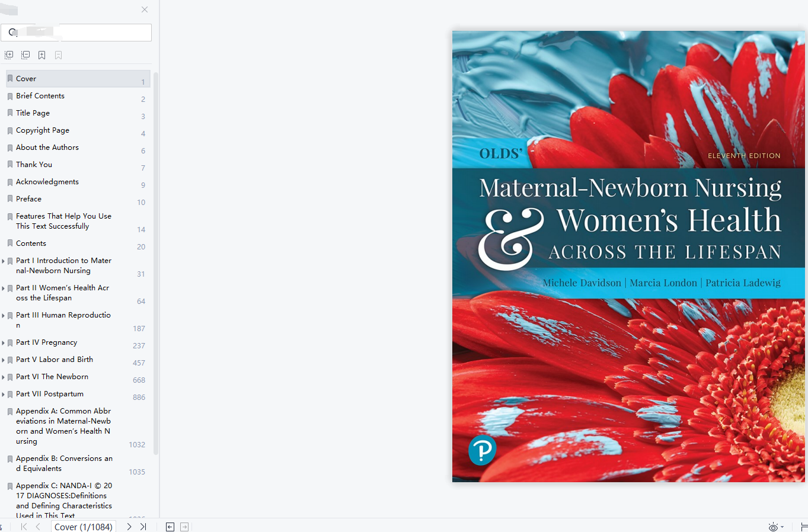
Task: Open the Brief Contents bookmark
Action: coord(40,96)
